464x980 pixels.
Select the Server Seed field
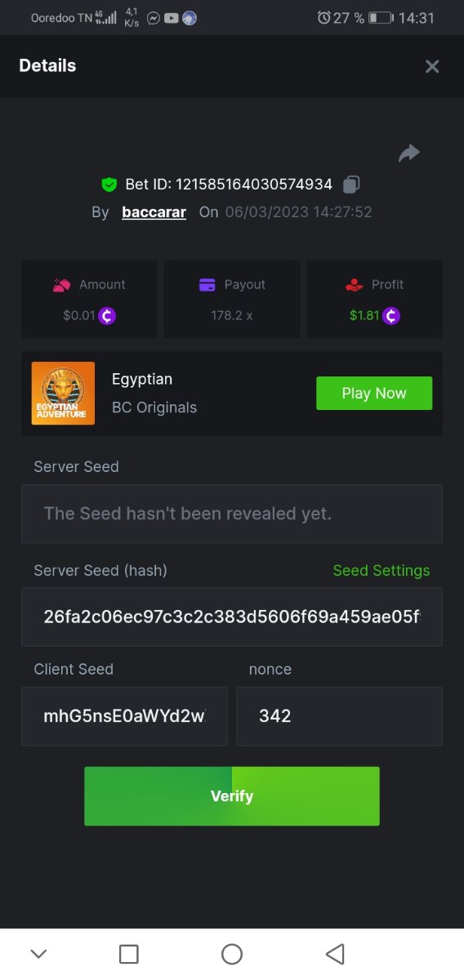coord(232,514)
